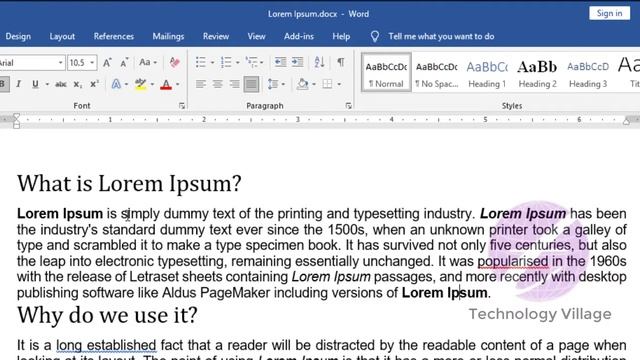
Task: Expand Borders dropdown arrow
Action: point(339,84)
